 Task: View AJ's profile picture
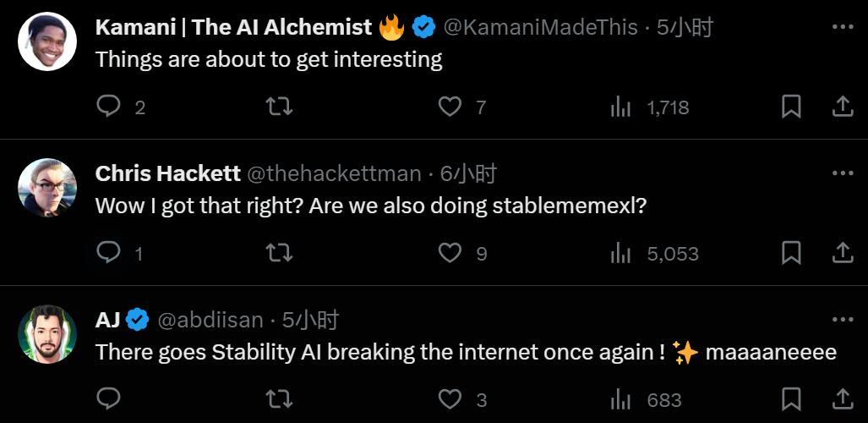pos(47,334)
